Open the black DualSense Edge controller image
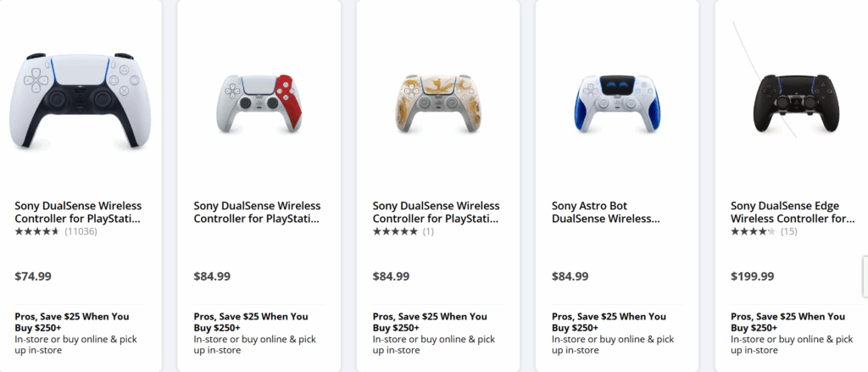The width and height of the screenshot is (868, 372). 796,100
